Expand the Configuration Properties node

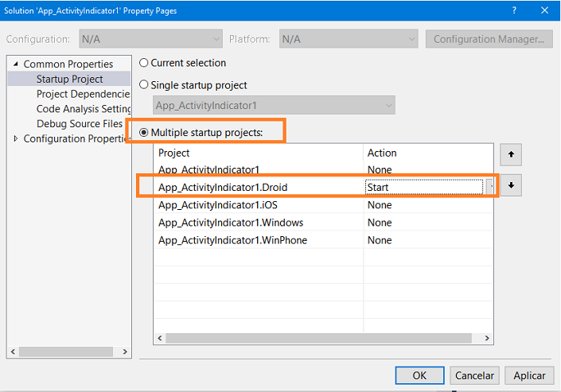click(15, 138)
